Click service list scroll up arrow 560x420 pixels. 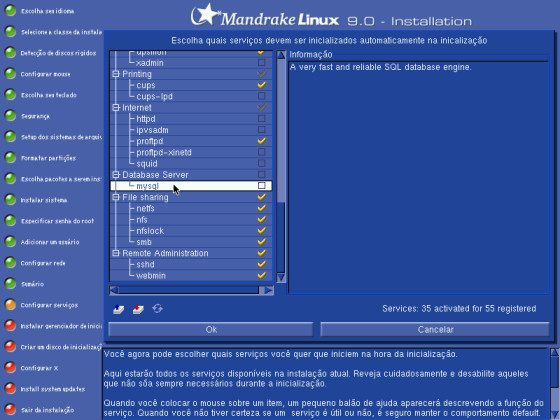(281, 55)
